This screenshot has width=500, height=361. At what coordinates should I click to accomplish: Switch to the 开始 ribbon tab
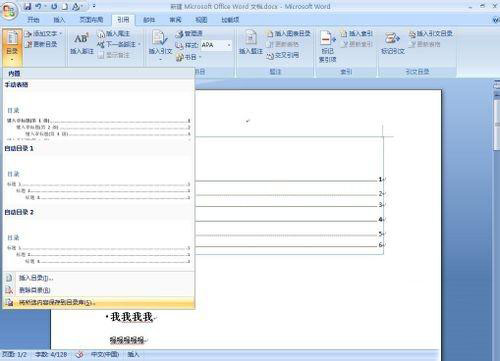(33, 20)
